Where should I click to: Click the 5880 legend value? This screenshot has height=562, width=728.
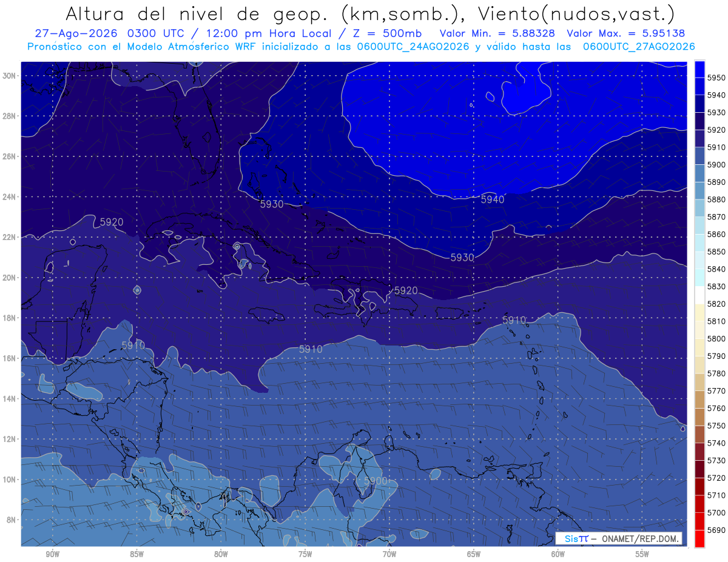(x=716, y=199)
